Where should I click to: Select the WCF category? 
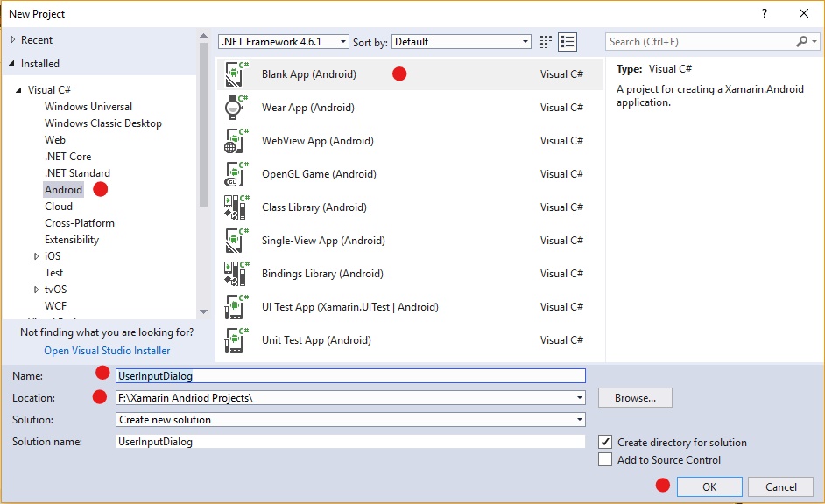(55, 306)
